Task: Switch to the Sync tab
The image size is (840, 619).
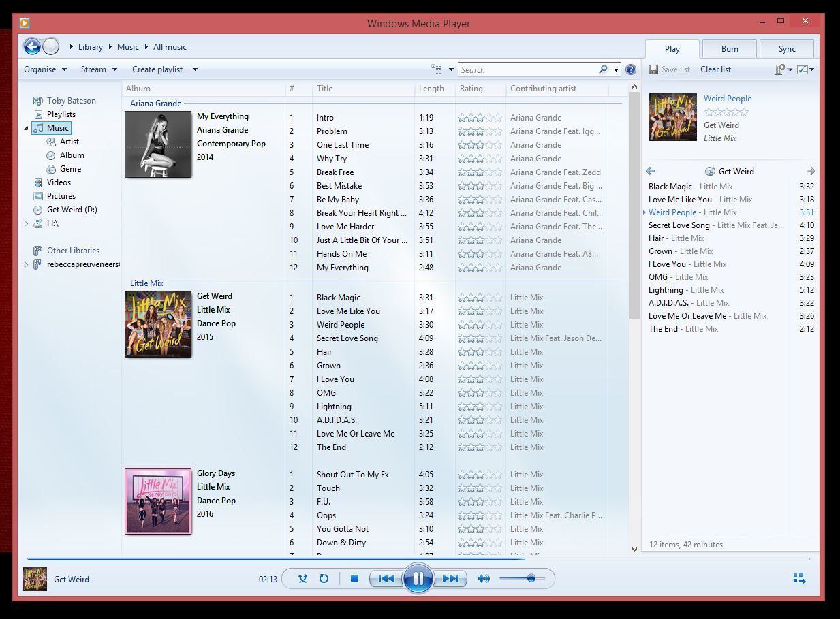Action: 786,48
